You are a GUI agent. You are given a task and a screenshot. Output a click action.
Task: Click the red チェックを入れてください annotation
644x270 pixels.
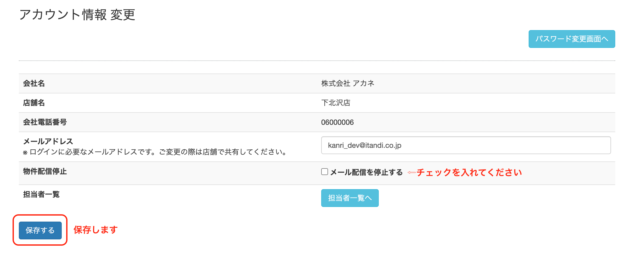click(x=469, y=172)
